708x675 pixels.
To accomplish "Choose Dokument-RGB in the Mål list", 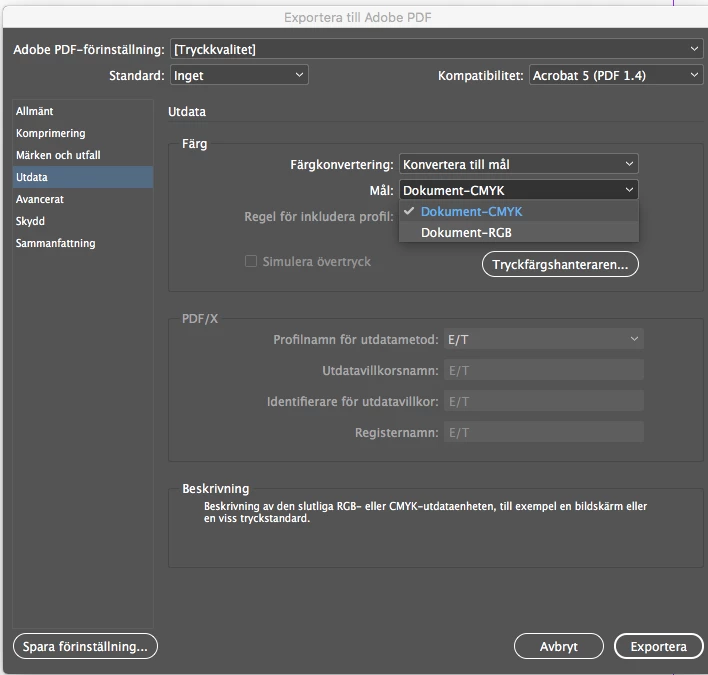I will [x=518, y=233].
